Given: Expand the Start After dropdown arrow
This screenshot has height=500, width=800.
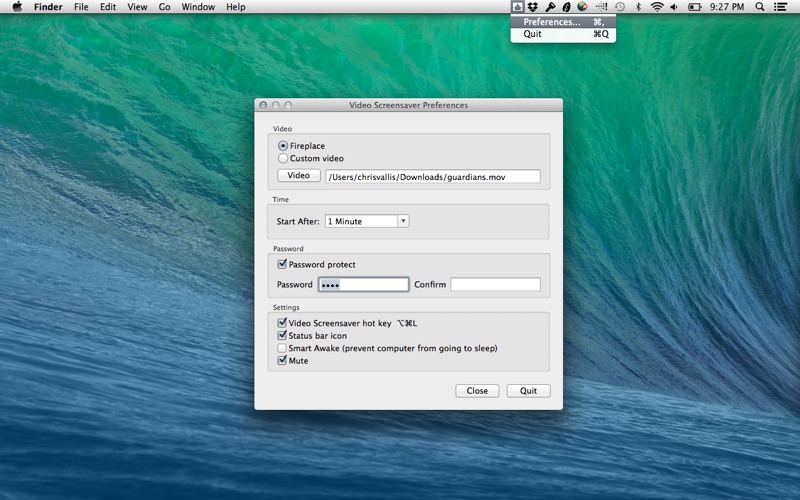Looking at the screenshot, I should pyautogui.click(x=403, y=221).
